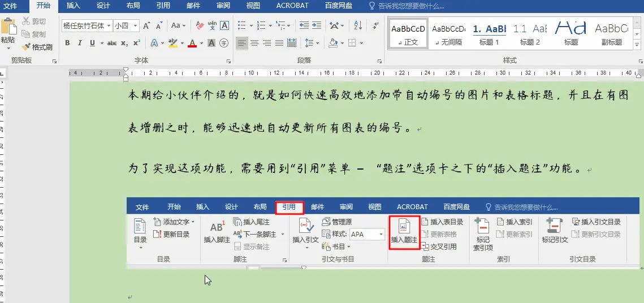Apply the 正文 (Normal) style
This screenshot has height=303, width=644.
click(408, 34)
